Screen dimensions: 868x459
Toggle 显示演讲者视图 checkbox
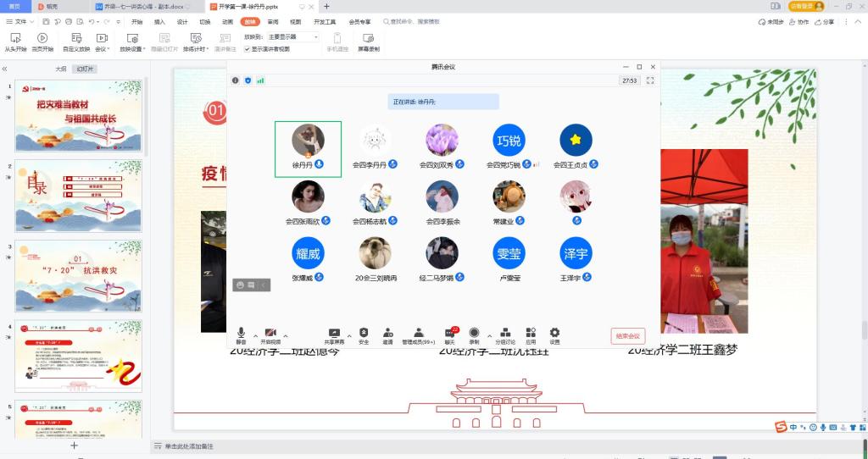(248, 49)
